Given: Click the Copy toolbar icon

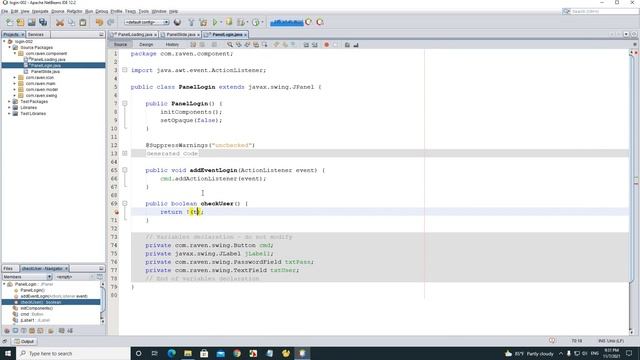Looking at the screenshot, I should point(71,22).
